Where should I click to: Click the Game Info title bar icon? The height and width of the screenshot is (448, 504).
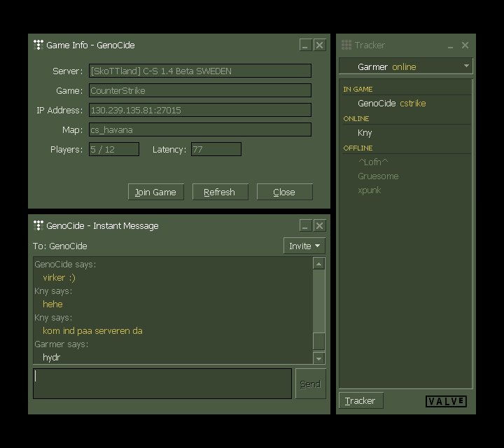tap(38, 45)
